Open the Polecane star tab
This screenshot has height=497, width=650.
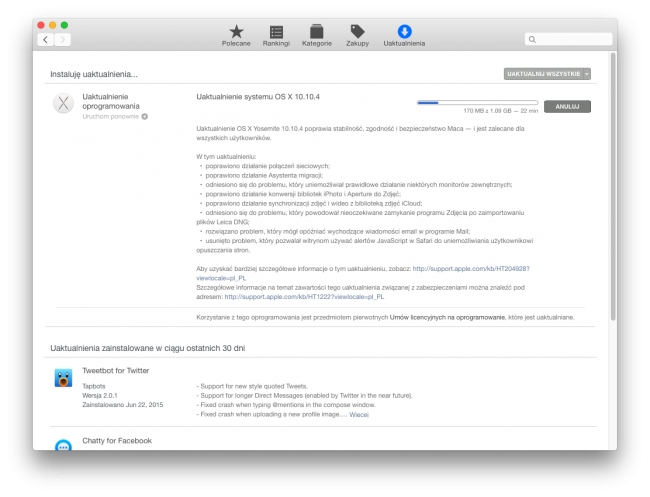[x=236, y=35]
